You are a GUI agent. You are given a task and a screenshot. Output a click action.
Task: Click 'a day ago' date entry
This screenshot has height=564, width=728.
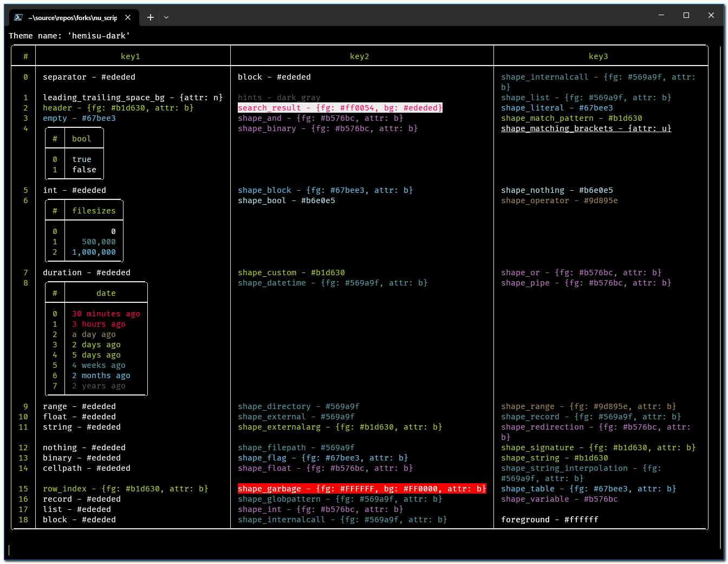[94, 334]
